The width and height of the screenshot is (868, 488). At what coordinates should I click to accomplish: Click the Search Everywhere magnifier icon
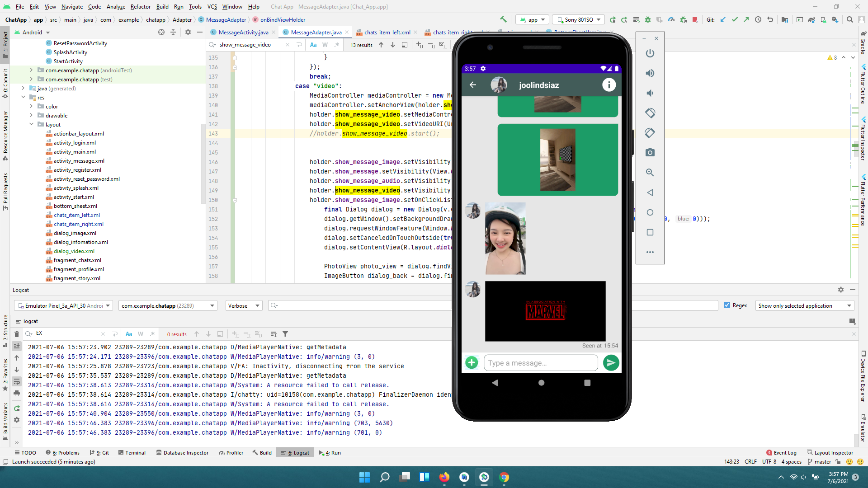(850, 19)
